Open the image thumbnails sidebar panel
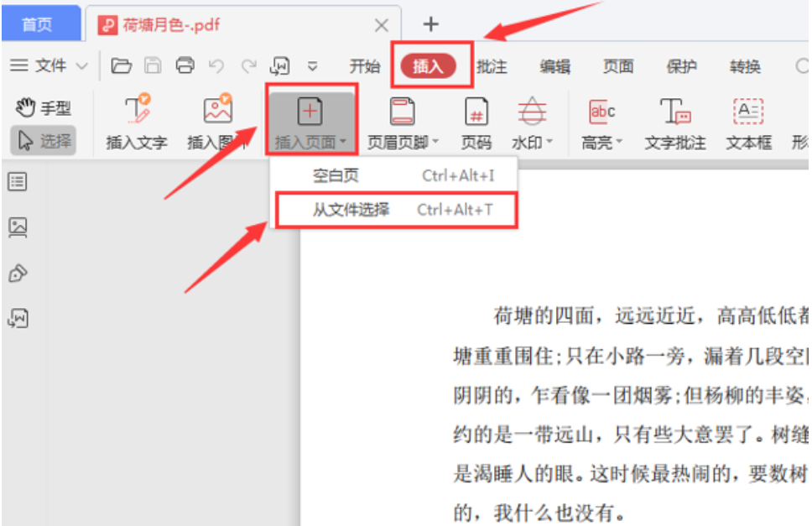812x526 pixels. (x=17, y=227)
